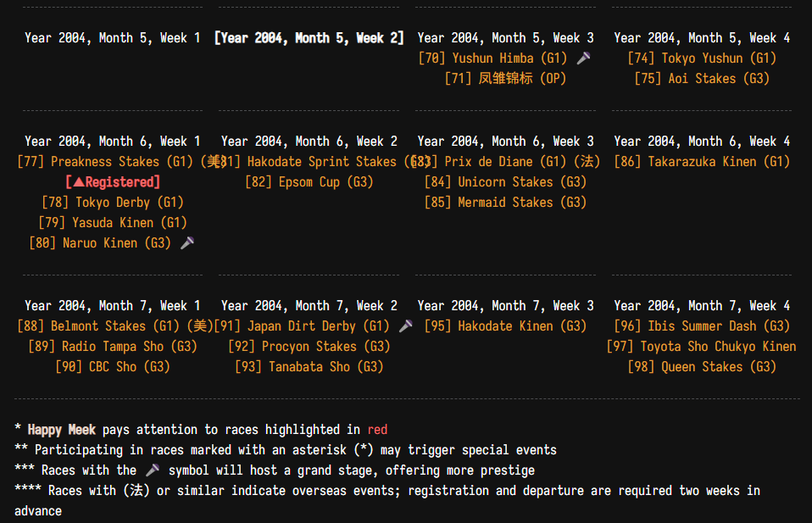Image resolution: width=812 pixels, height=523 pixels.
Task: Open race [70] Yushun Himba (G1)
Action: (492, 58)
